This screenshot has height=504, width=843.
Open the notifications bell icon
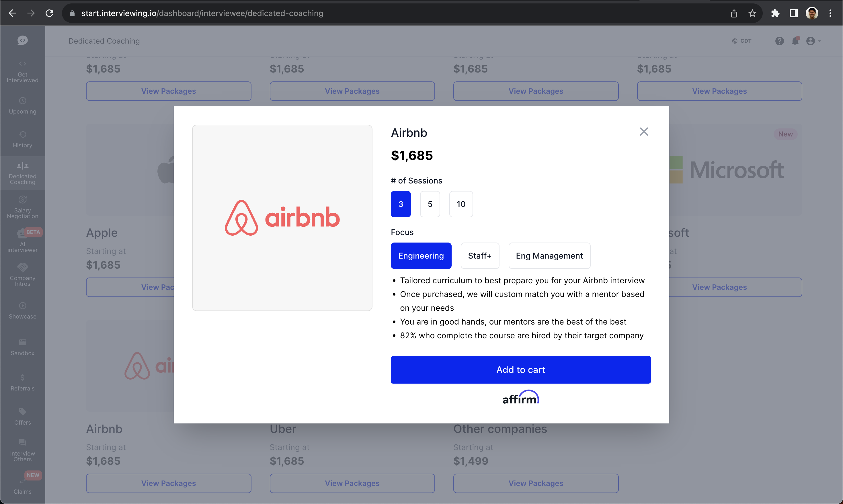[x=795, y=41]
